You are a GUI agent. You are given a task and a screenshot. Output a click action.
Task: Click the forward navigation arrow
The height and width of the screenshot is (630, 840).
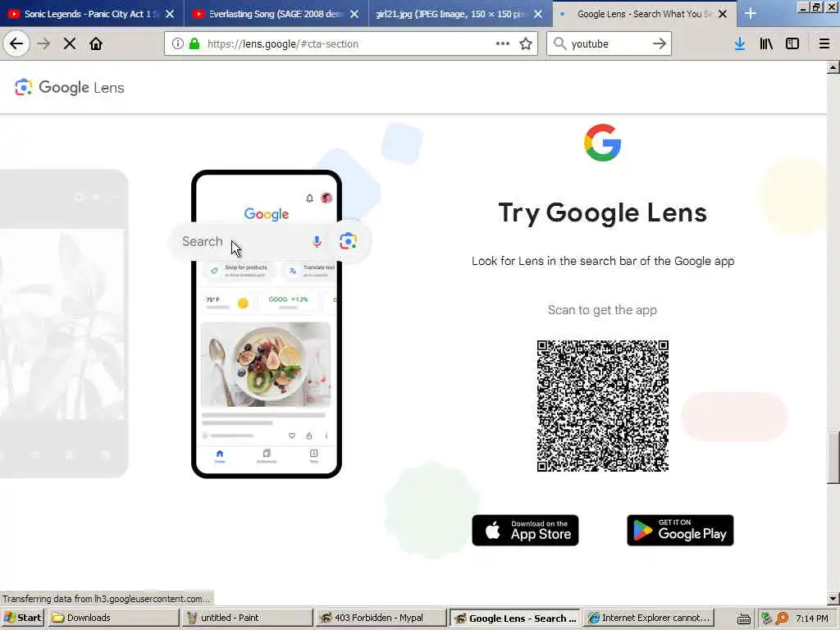44,44
